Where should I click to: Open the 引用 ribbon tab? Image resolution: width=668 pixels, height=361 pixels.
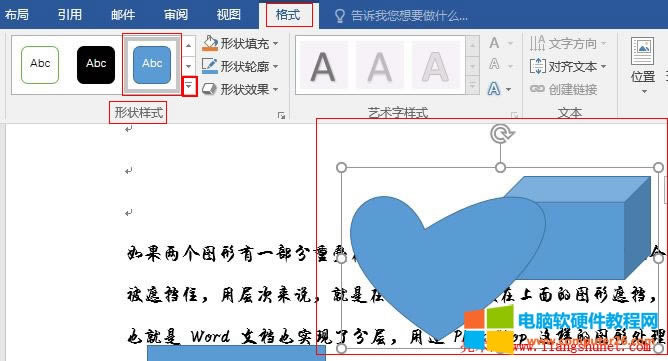click(x=70, y=14)
